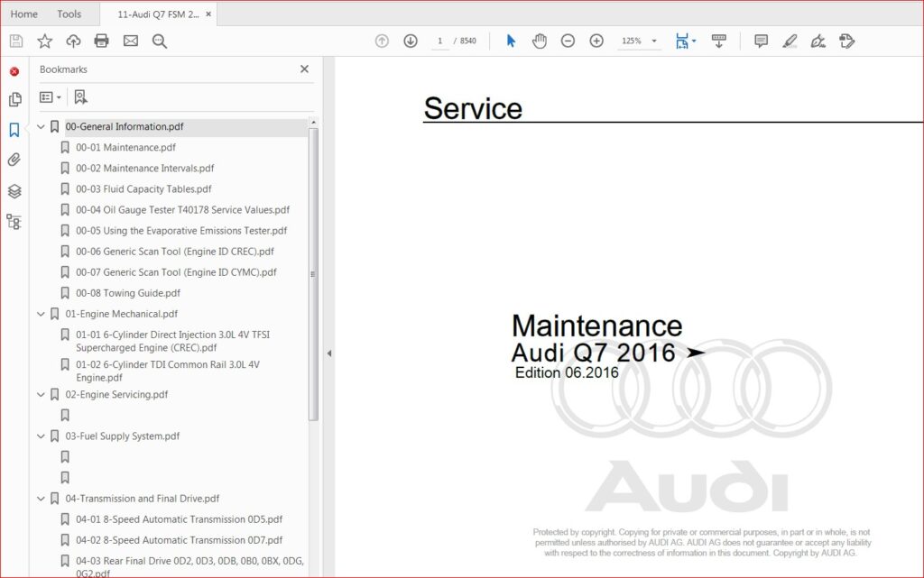Click the bookmarks scrollbar up arrow
Viewport: 924px width, 578px height.
coord(313,123)
